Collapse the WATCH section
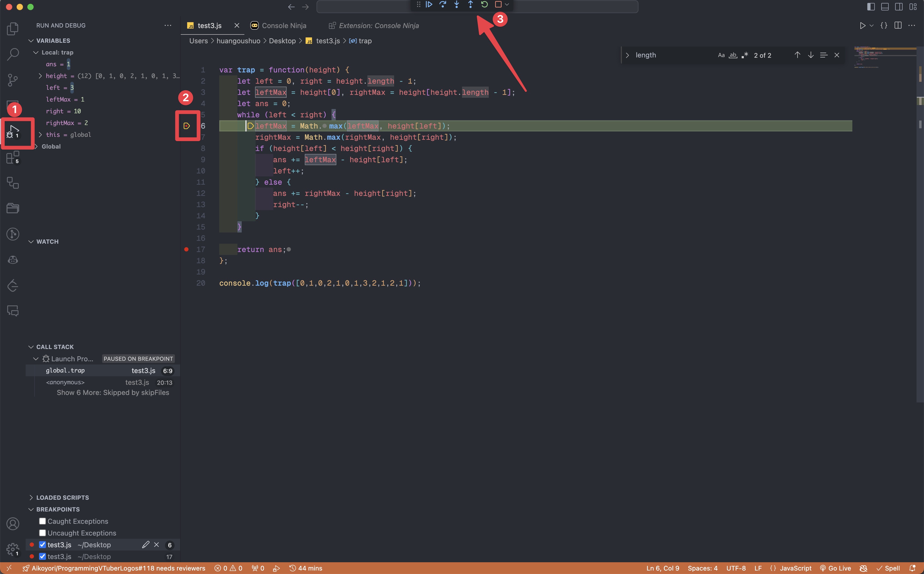 tap(31, 242)
